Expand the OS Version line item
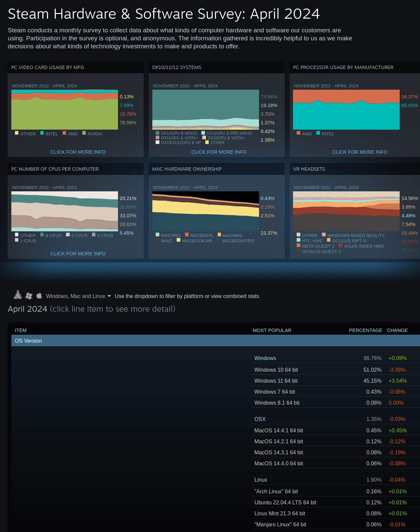 pos(216,341)
